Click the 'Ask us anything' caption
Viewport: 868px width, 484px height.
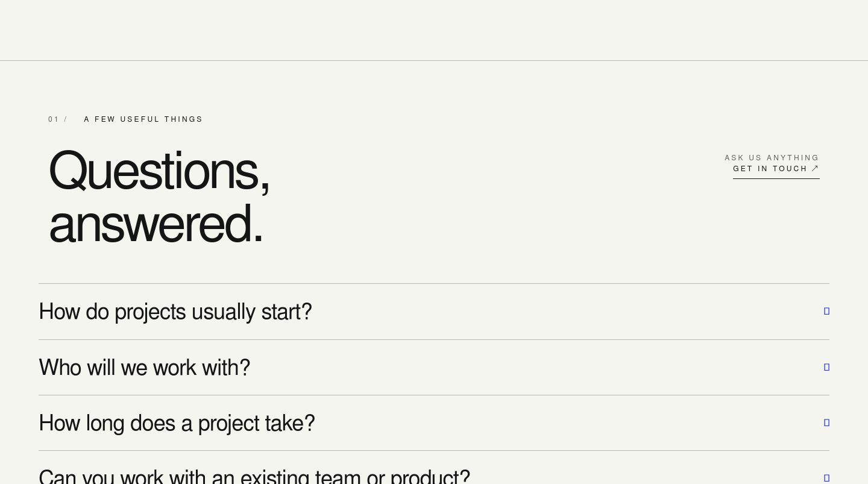coord(772,158)
